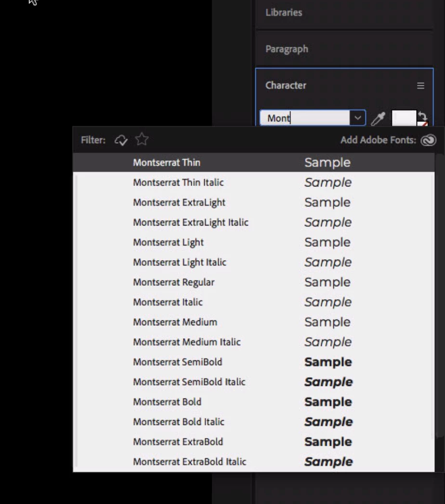Select Montserrat ExtraLight Italic from list
445x504 pixels.
pyautogui.click(x=253, y=222)
